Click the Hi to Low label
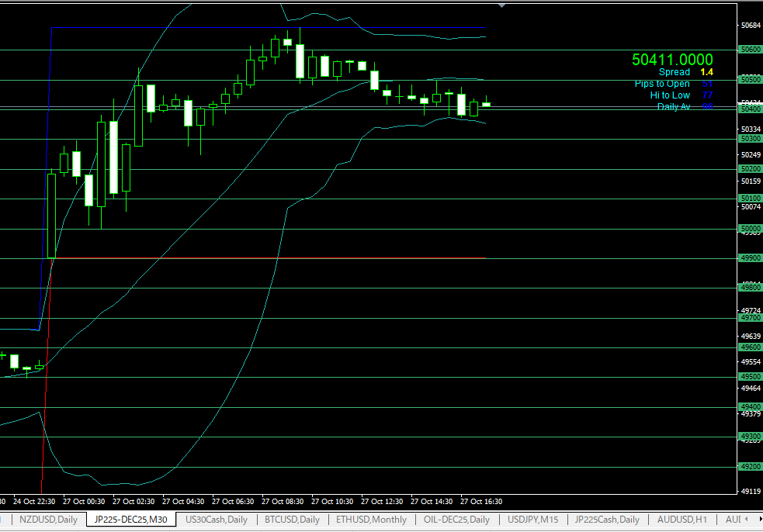The width and height of the screenshot is (763, 532). coord(670,95)
